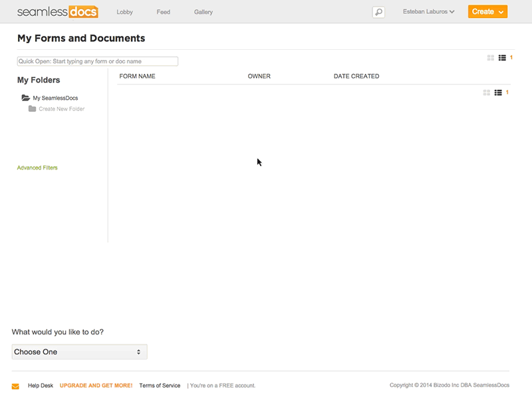
Task: Click UPGRADE AND GET MORE! link
Action: 96,386
